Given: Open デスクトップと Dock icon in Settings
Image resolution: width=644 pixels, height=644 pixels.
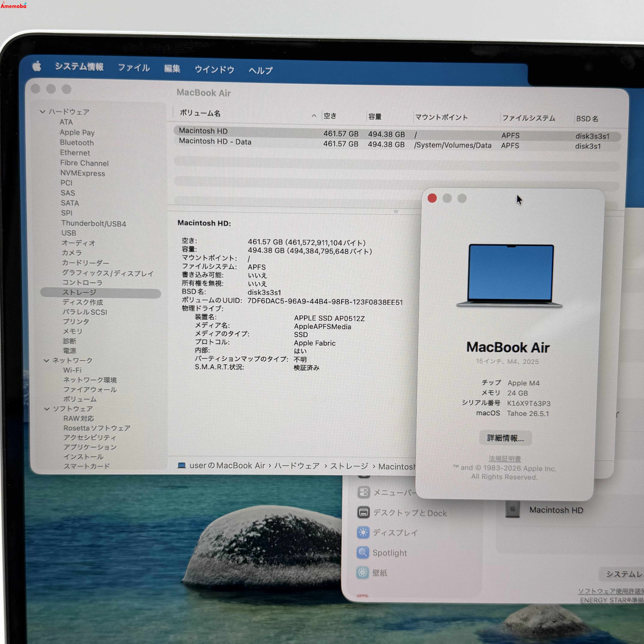Looking at the screenshot, I should 363,512.
